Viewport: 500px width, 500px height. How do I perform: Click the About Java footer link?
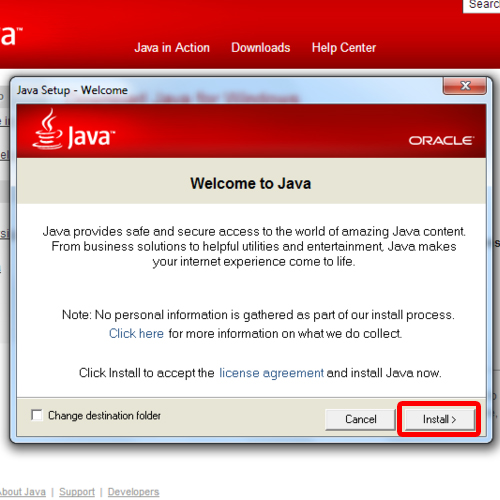(23, 492)
